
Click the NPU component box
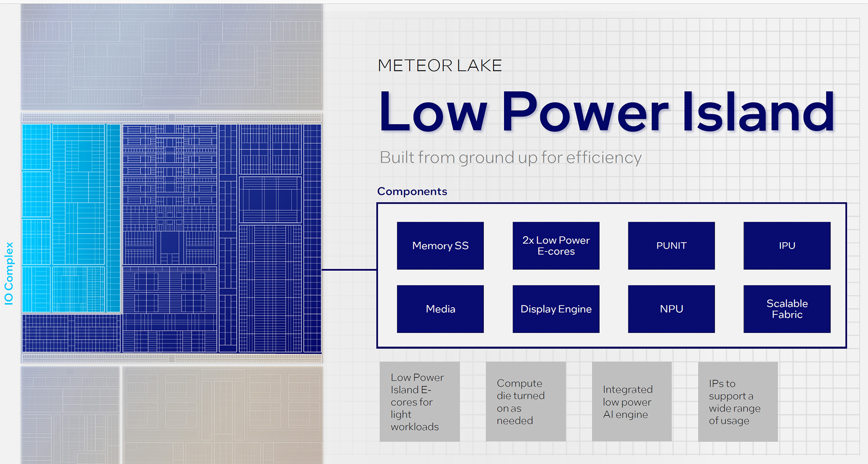(x=671, y=309)
